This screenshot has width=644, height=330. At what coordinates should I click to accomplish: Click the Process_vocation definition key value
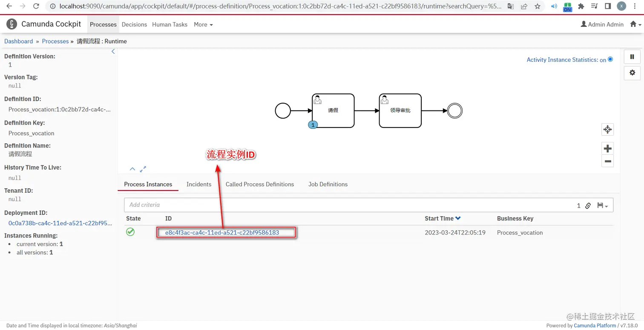pyautogui.click(x=32, y=133)
